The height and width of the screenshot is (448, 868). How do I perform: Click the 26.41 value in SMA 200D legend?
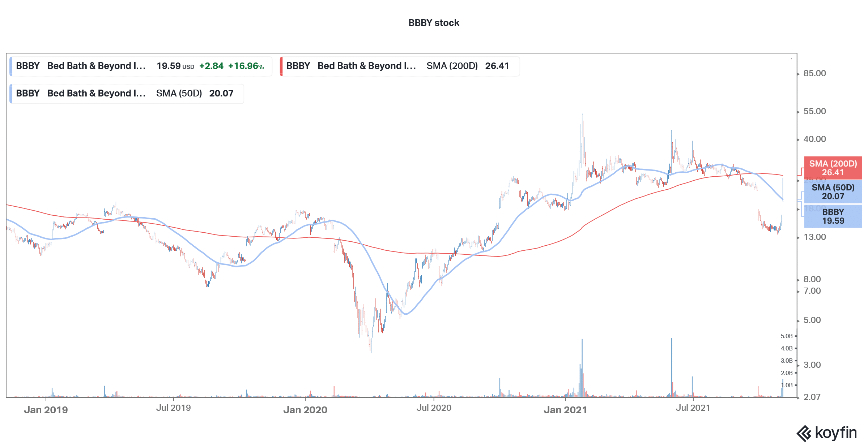tap(497, 66)
